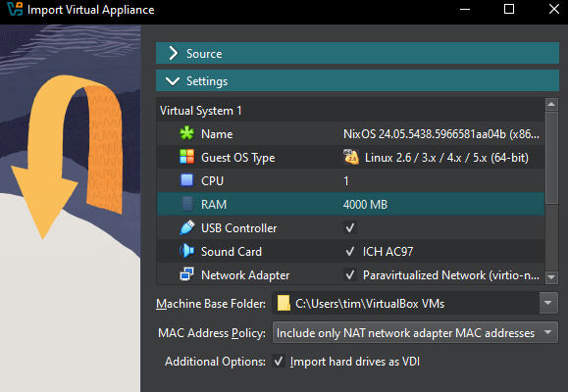The height and width of the screenshot is (392, 568).
Task: Toggle the Network Adapter checkbox
Action: 350,275
